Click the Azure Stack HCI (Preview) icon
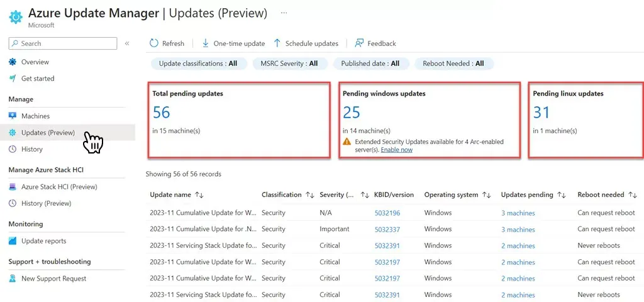 (x=13, y=187)
